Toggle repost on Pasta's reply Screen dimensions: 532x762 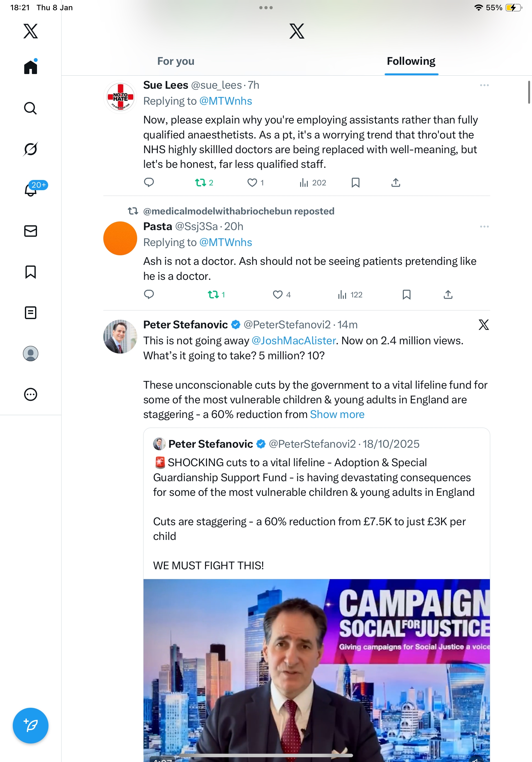pos(213,295)
